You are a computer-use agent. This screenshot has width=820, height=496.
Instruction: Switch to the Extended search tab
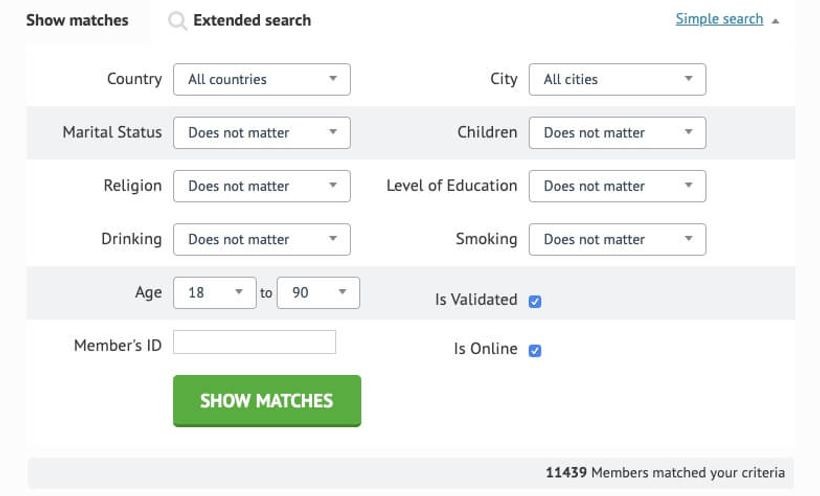point(251,20)
